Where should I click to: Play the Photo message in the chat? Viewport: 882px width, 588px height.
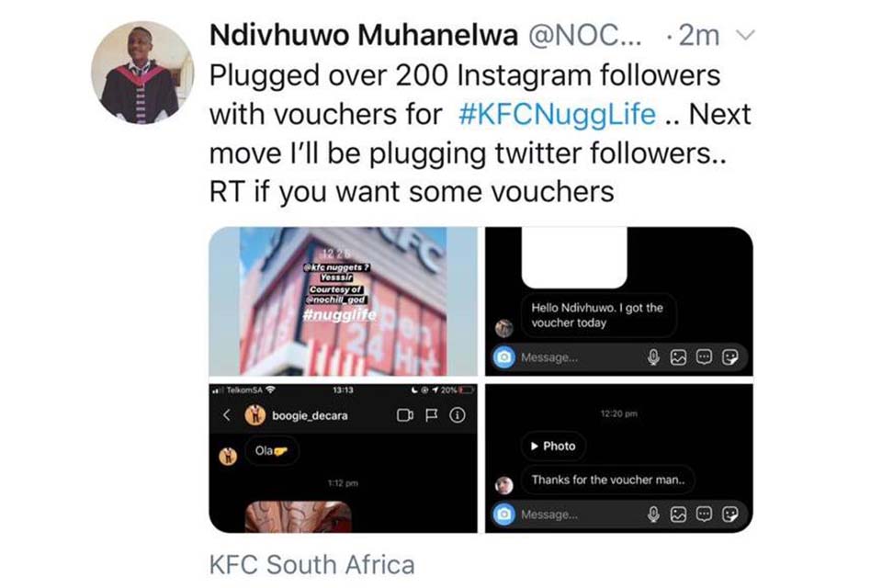pyautogui.click(x=553, y=446)
